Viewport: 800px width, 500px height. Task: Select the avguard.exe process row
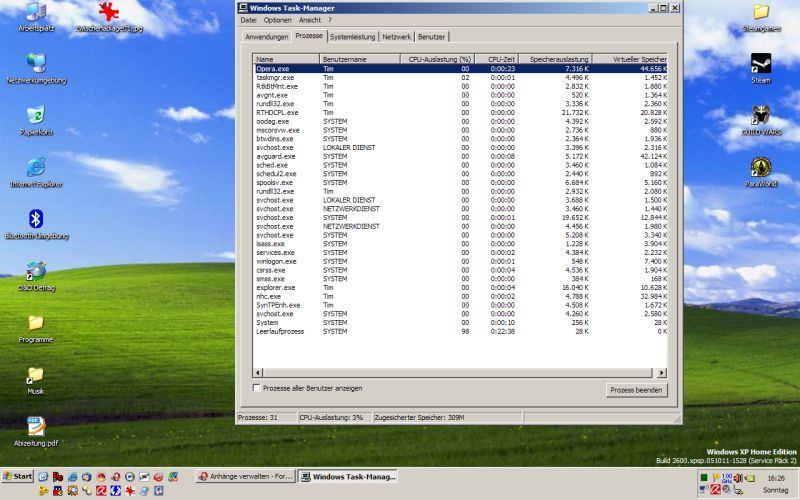[x=460, y=156]
